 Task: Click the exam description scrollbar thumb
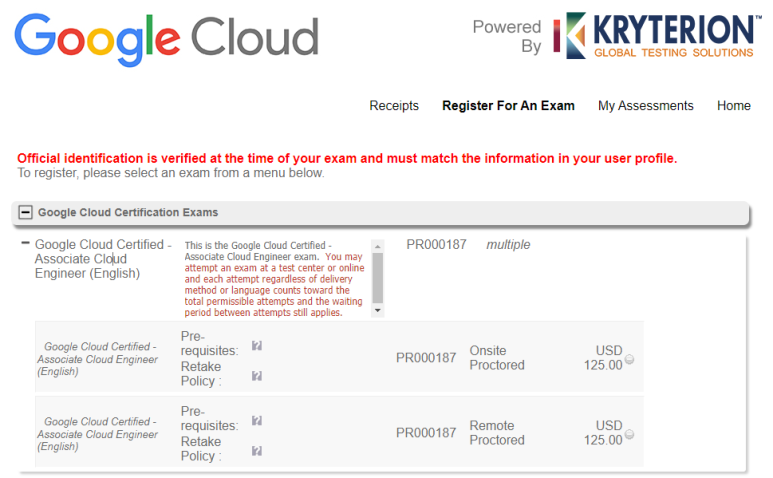point(378,277)
